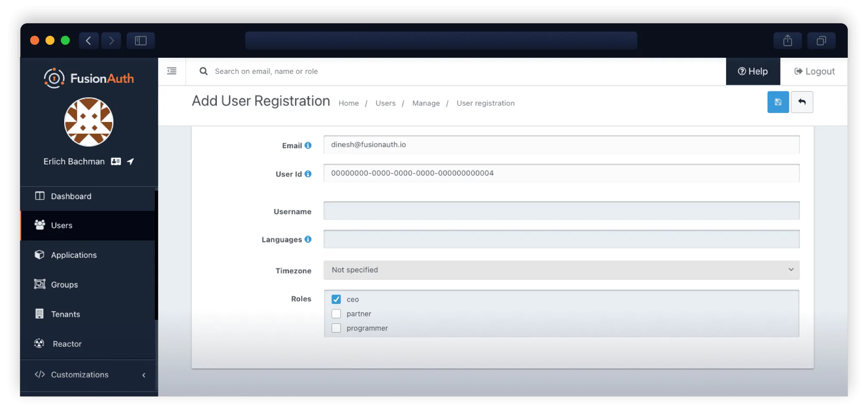This screenshot has width=868, height=407.
Task: Focus the Username input field
Action: click(561, 211)
